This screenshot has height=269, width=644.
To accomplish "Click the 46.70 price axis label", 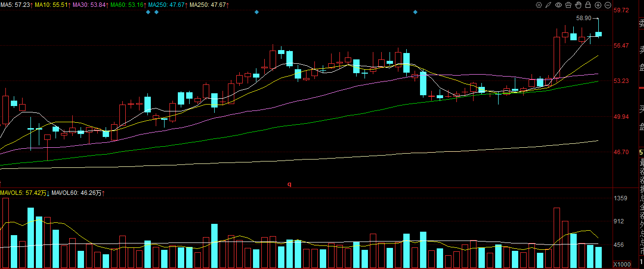I will tap(621, 152).
